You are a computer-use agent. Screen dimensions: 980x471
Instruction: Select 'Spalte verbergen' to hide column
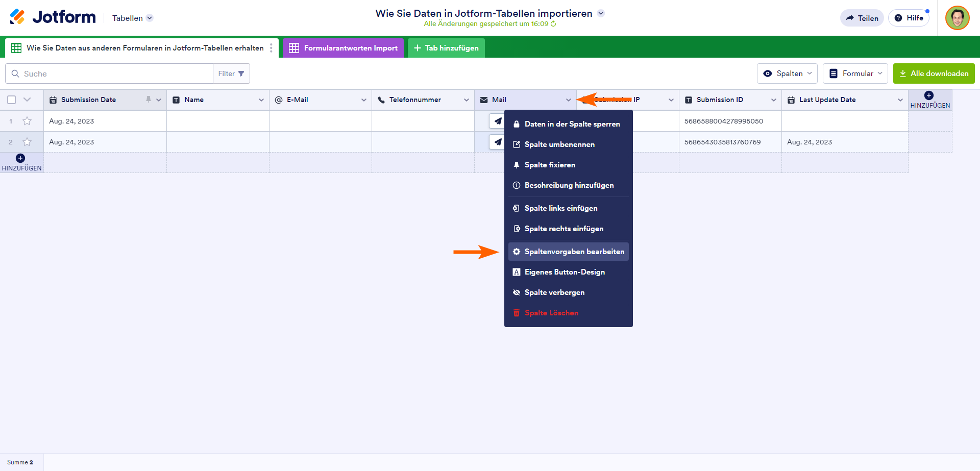pos(569,292)
